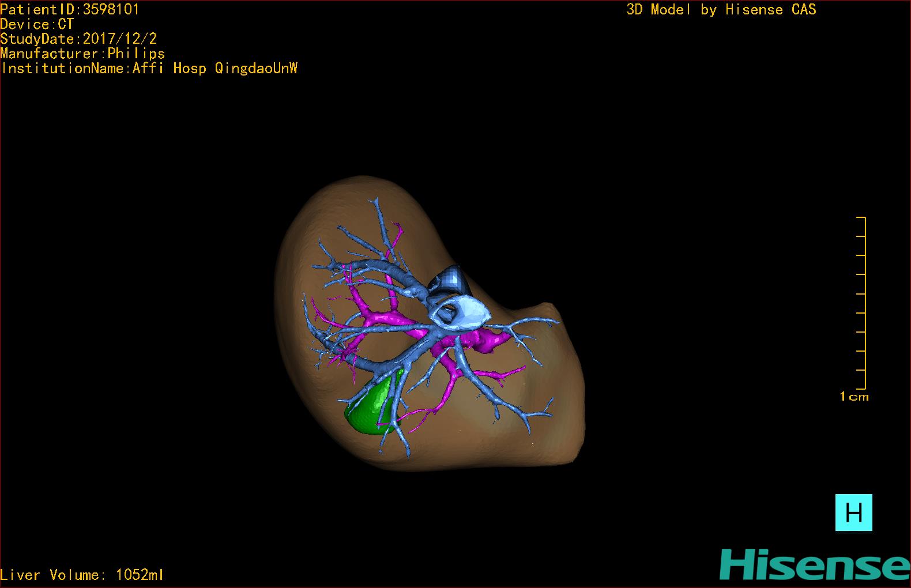Click the 1cm scale label
The height and width of the screenshot is (588, 911).
pos(853,397)
